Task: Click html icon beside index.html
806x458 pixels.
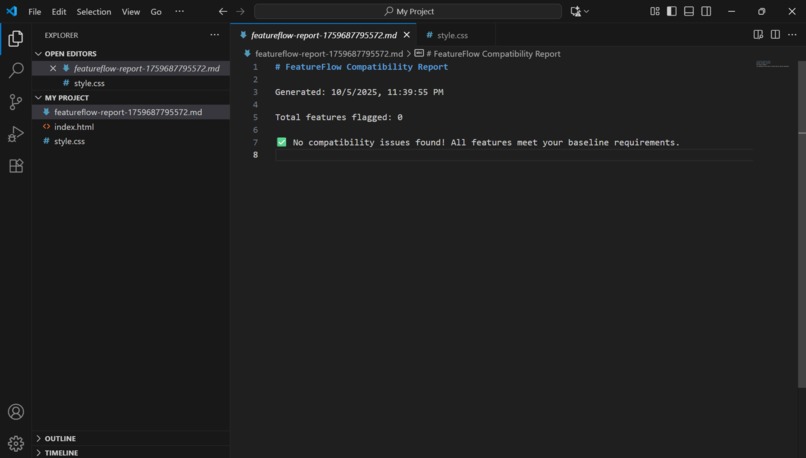Action: [x=46, y=126]
